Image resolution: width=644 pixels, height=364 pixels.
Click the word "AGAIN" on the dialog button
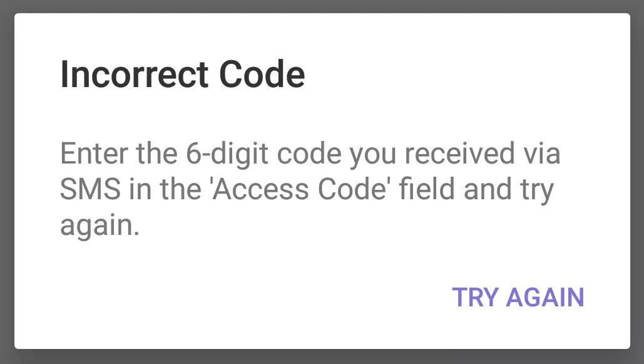[x=544, y=298]
